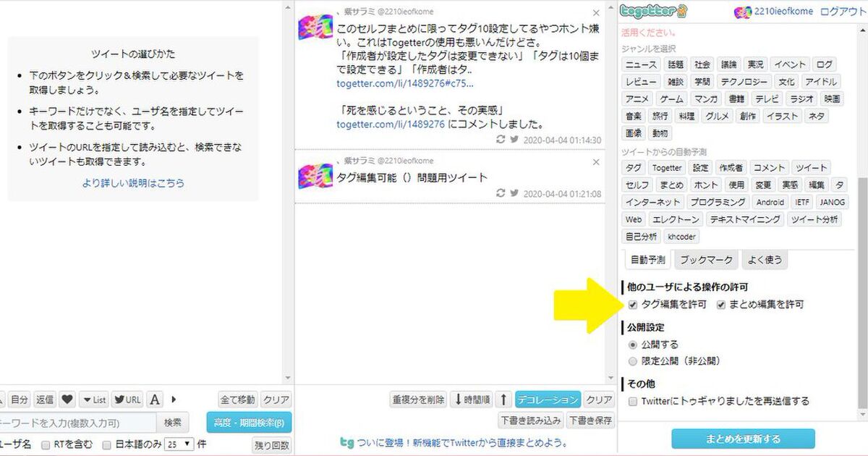Click Twitter bird icon on the 01:21:08 tweet

click(514, 193)
